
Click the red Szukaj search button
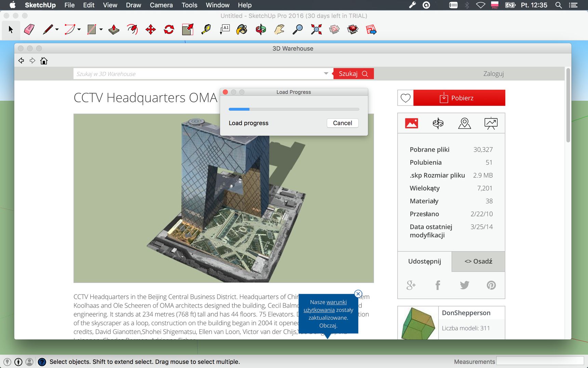tap(353, 74)
